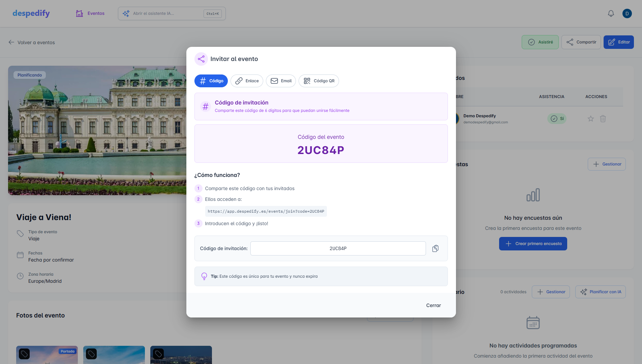Close the dialog with Cerrar

433,305
